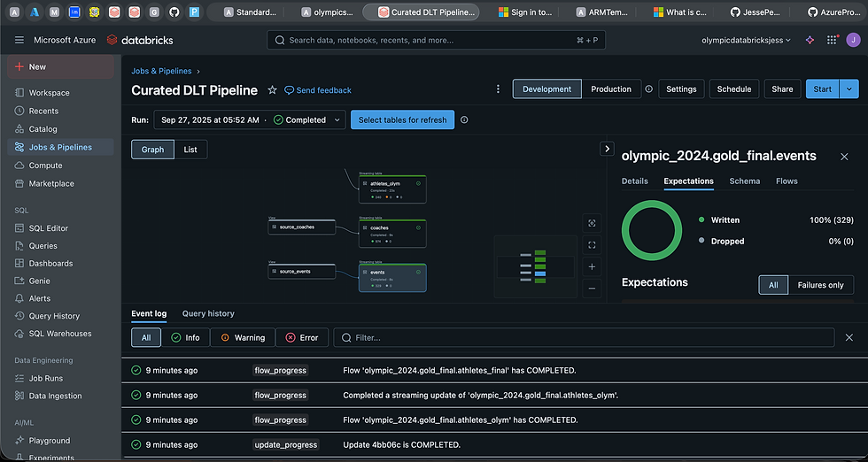The image size is (868, 462).
Task: Open the Run selection dropdown
Action: (250, 120)
